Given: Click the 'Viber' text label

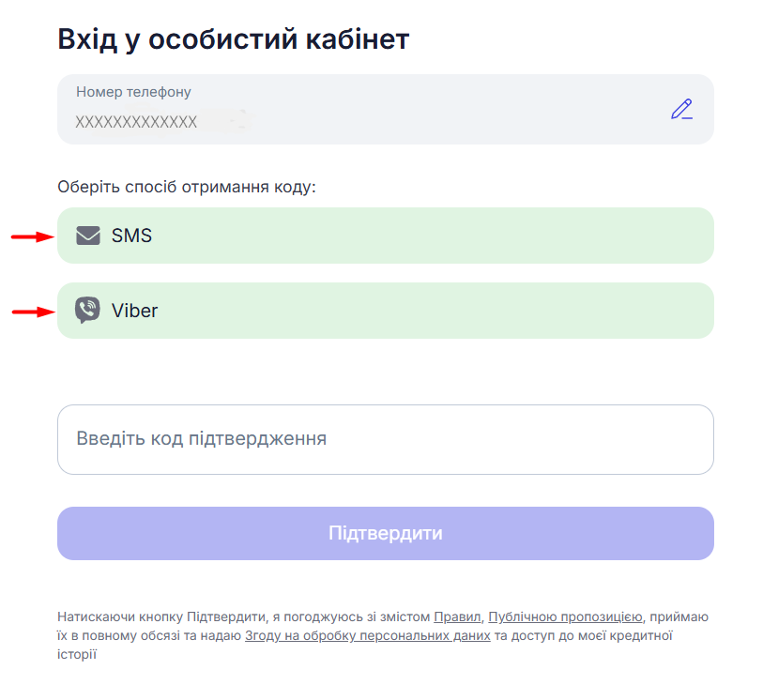Looking at the screenshot, I should 134,311.
